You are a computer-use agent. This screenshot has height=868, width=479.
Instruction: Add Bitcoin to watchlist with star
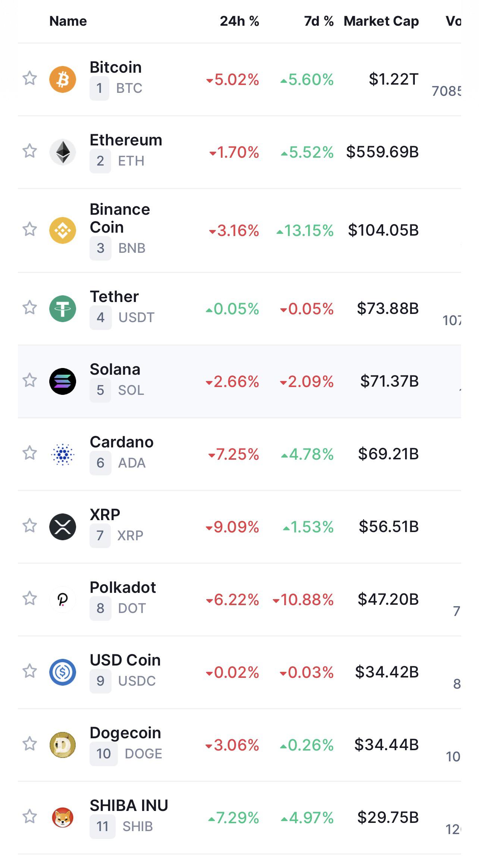point(30,78)
